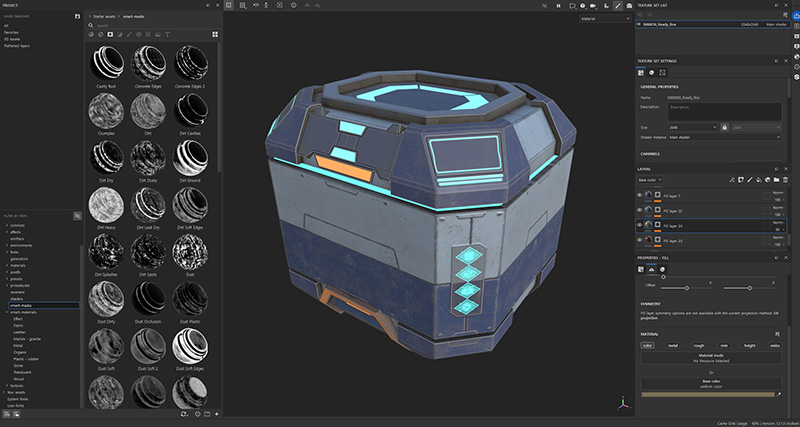Image resolution: width=800 pixels, height=427 pixels.
Task: Select the Cavity Rust smart mask thumbnail
Action: [x=107, y=63]
